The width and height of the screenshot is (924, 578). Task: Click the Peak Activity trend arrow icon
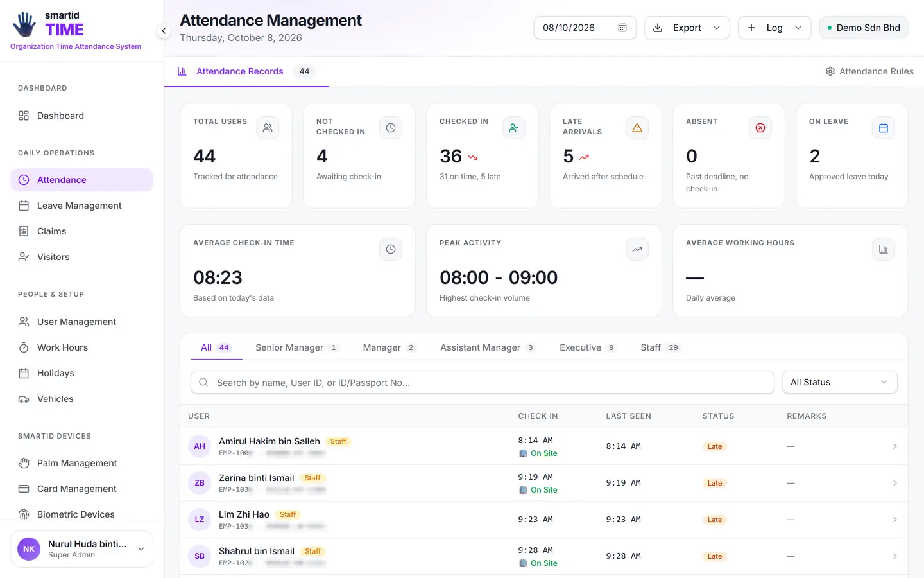637,249
